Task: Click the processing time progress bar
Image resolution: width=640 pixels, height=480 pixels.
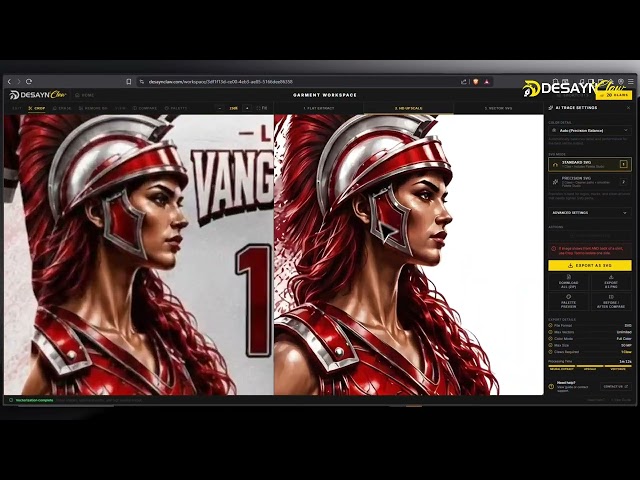Action: click(x=590, y=366)
